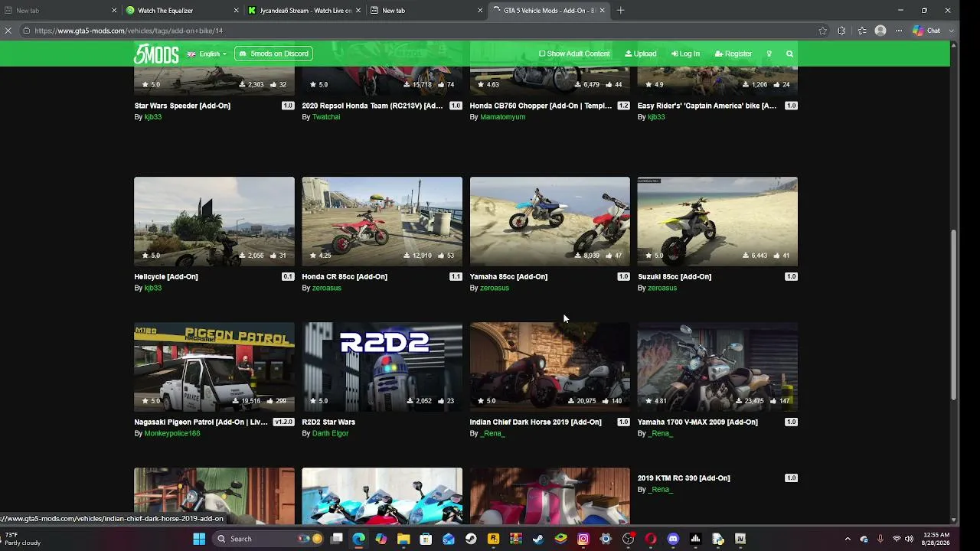This screenshot has width=980, height=551.
Task: Open the volume speaker tray icon
Action: (x=909, y=539)
